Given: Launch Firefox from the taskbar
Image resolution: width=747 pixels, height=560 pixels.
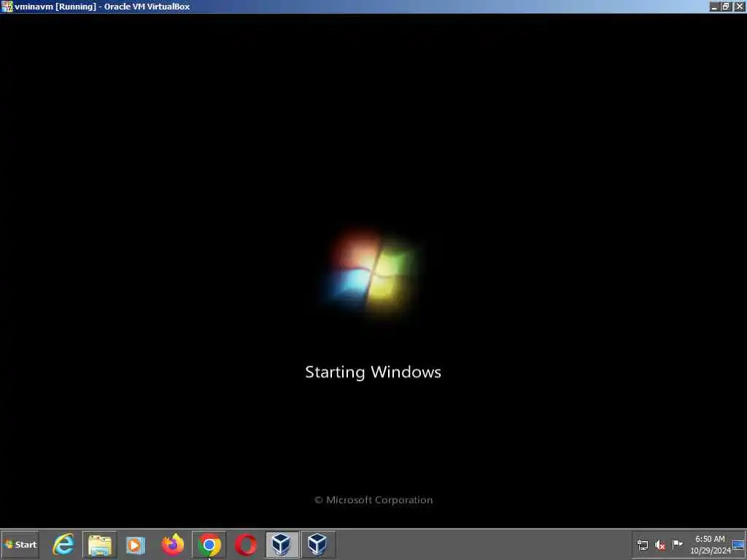Looking at the screenshot, I should (x=172, y=544).
